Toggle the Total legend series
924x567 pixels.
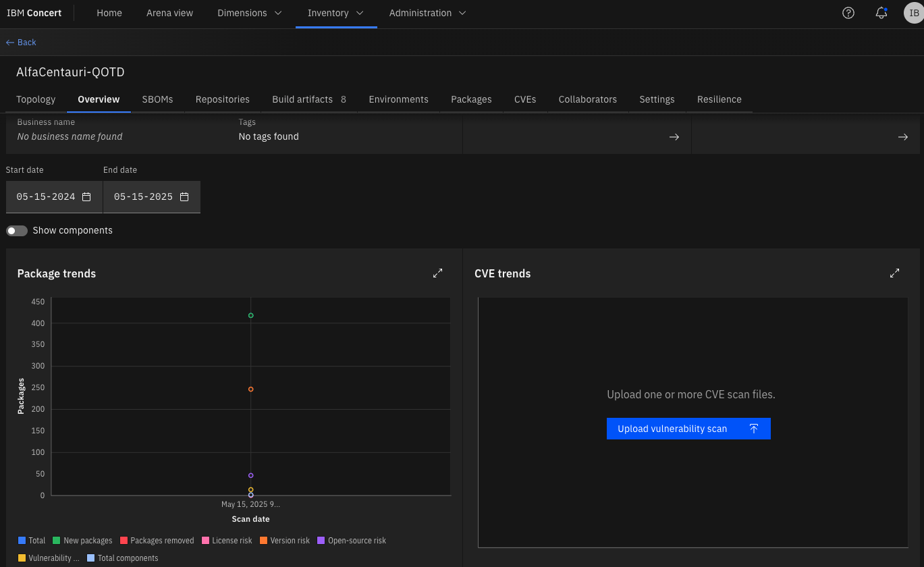click(32, 541)
